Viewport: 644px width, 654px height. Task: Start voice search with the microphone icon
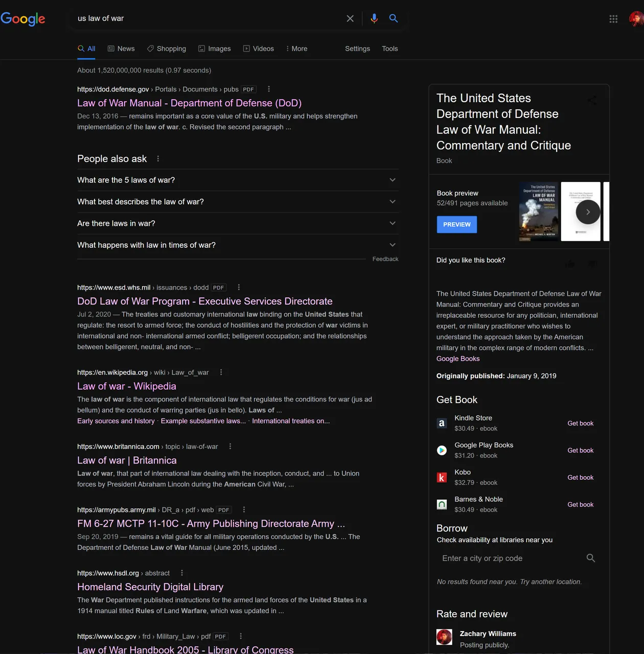pos(374,18)
